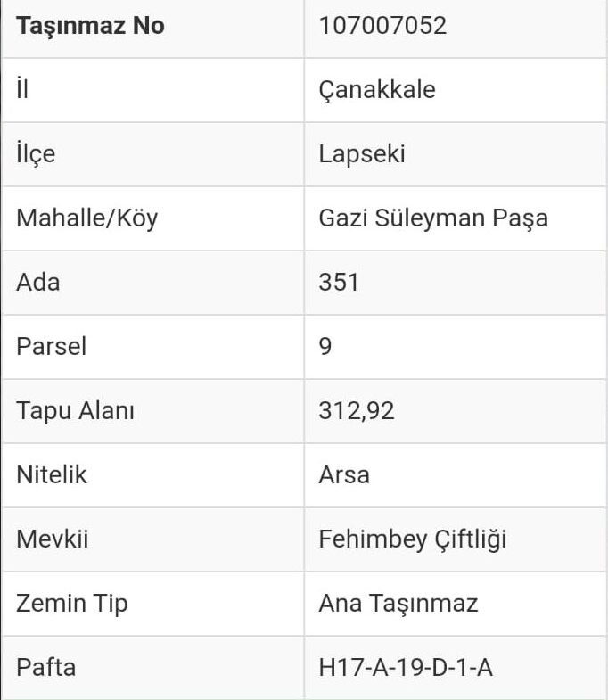
Task: Click the Ada label cell
Action: pos(38,283)
